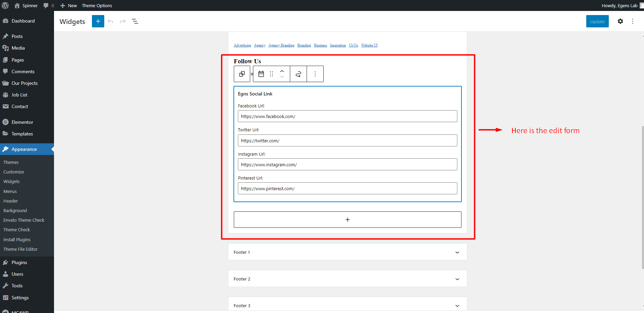Viewport: 644px width, 313px height.
Task: Open the Themes submenu item
Action: (11, 162)
